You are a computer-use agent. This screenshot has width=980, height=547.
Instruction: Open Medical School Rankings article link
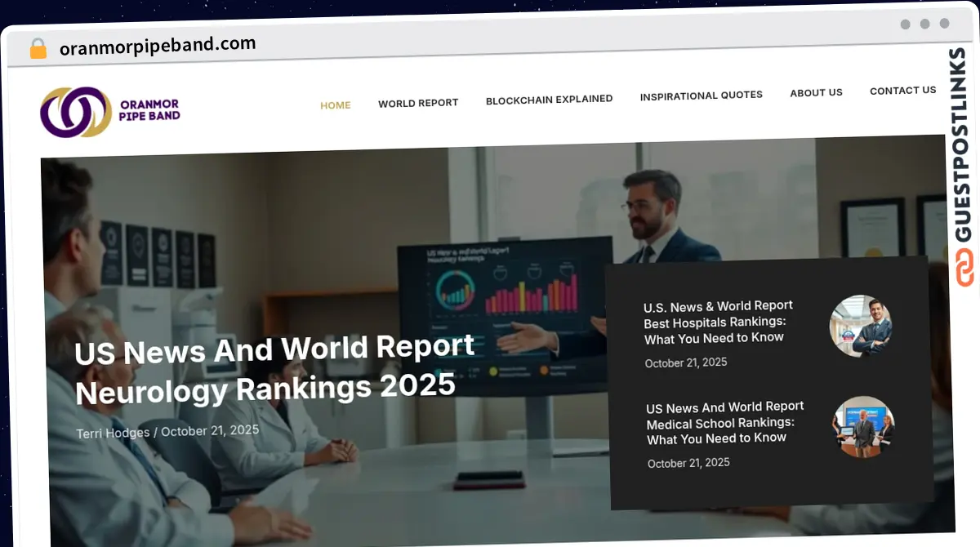pos(725,422)
